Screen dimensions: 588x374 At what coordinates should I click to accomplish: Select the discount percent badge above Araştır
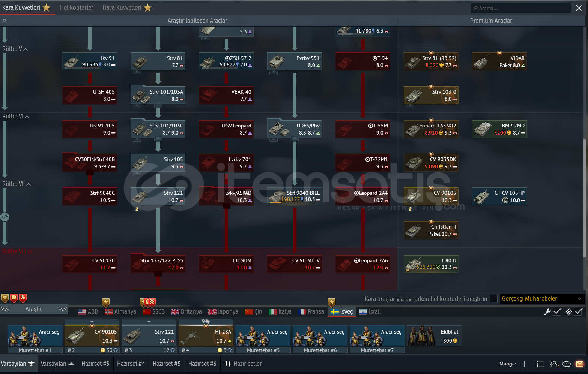(x=23, y=298)
